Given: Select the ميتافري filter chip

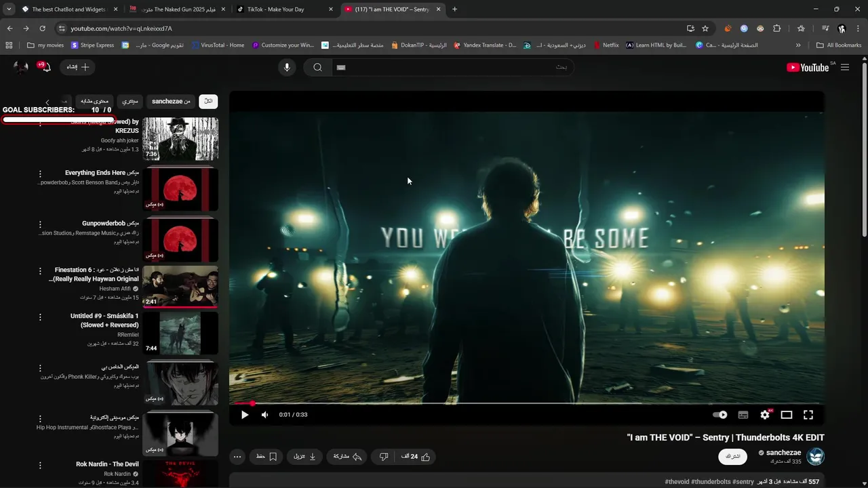Looking at the screenshot, I should pyautogui.click(x=130, y=101).
